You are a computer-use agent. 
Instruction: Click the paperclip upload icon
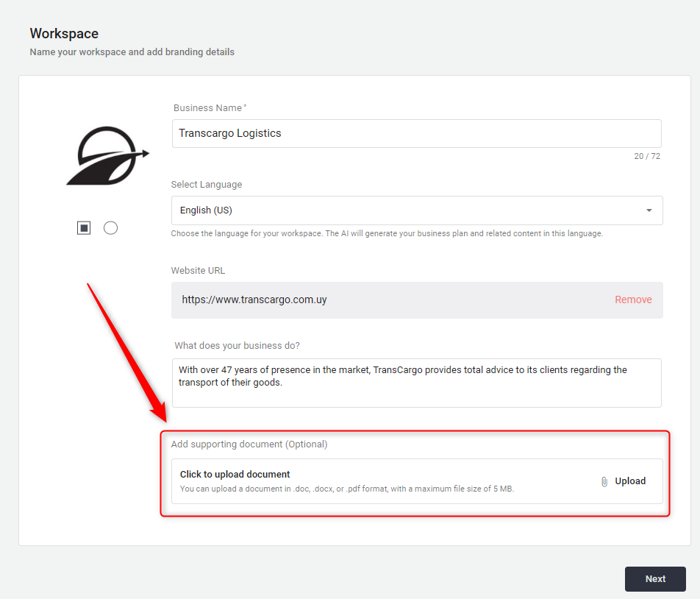pyautogui.click(x=604, y=481)
